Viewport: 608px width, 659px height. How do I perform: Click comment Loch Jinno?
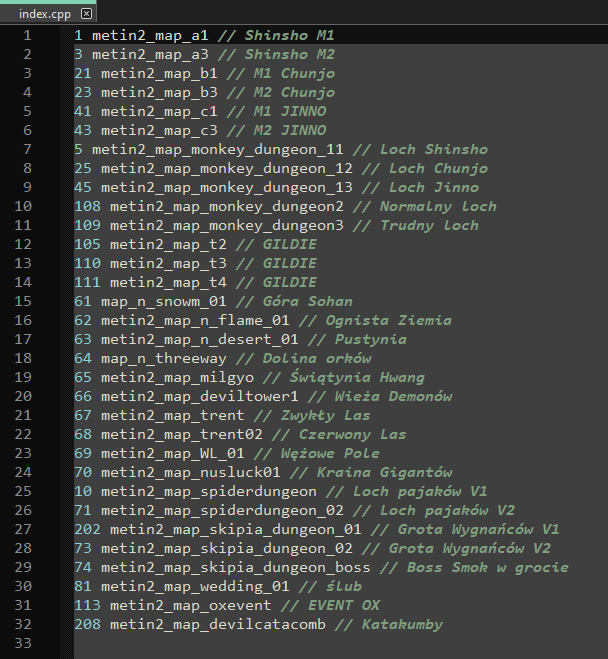[434, 187]
